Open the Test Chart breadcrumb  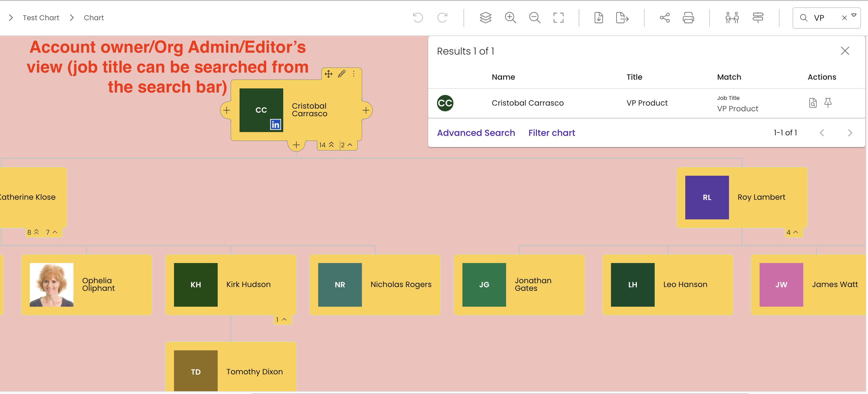click(41, 17)
